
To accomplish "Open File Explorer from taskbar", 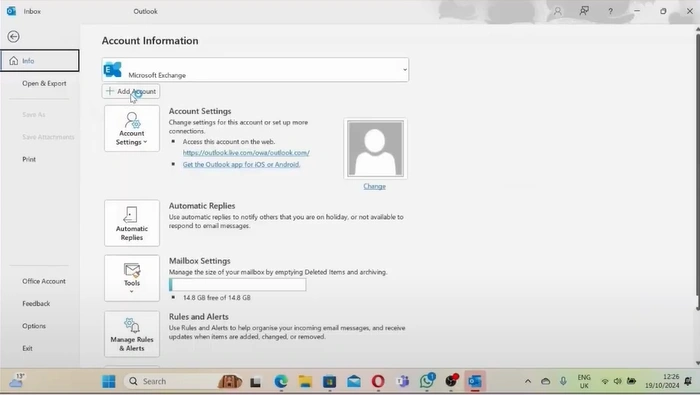I will (x=305, y=382).
